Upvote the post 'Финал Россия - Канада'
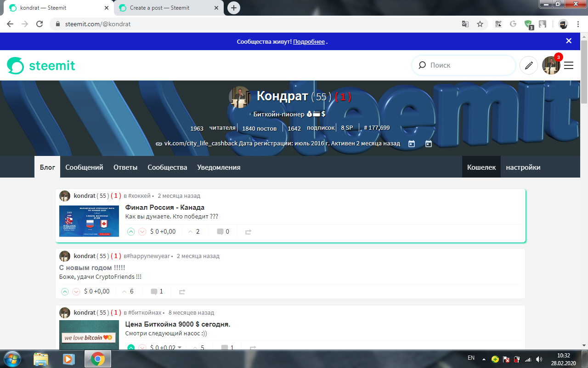The image size is (588, 368). [x=131, y=232]
